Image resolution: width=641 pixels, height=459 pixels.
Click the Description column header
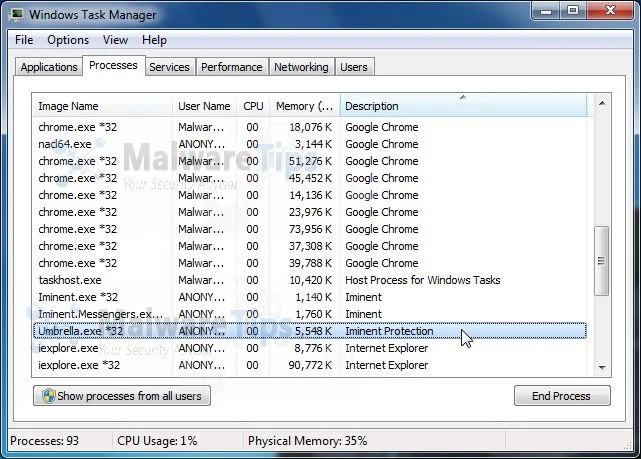point(463,106)
